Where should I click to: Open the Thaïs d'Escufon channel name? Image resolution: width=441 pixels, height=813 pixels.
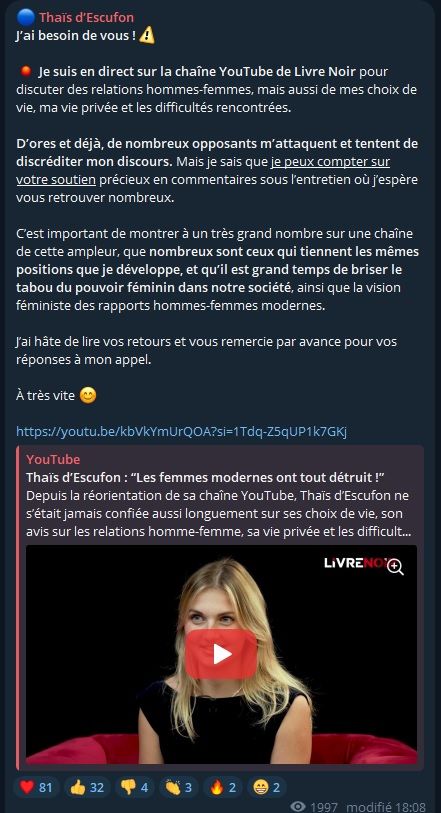[87, 18]
